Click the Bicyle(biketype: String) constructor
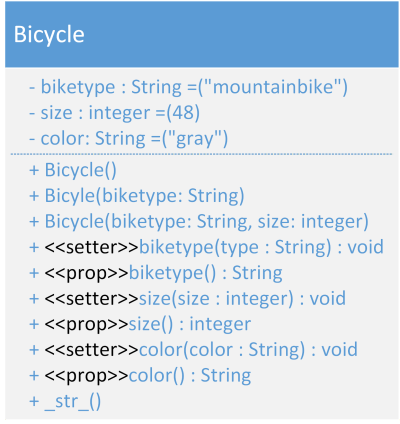 (x=137, y=196)
